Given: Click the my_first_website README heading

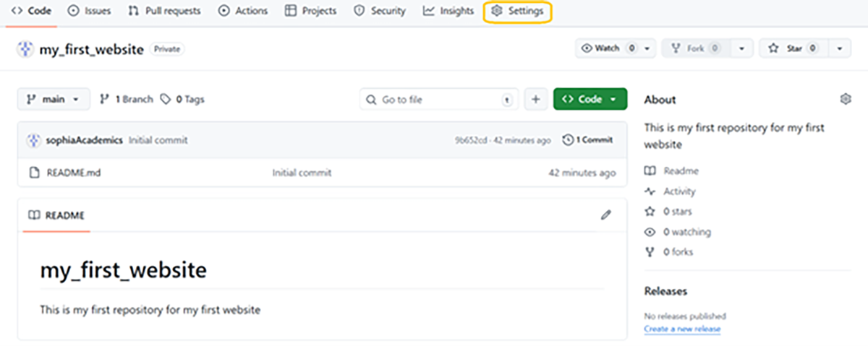Looking at the screenshot, I should click(x=123, y=271).
